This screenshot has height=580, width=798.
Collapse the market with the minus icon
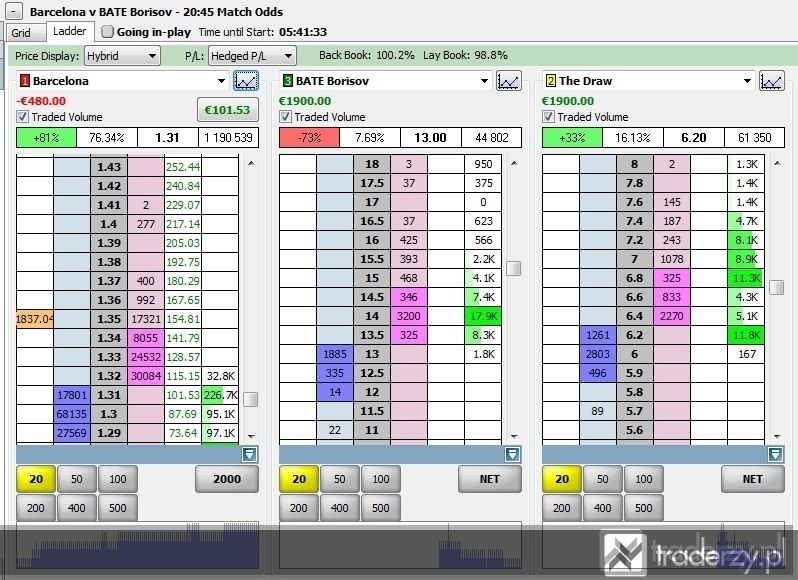(15, 11)
